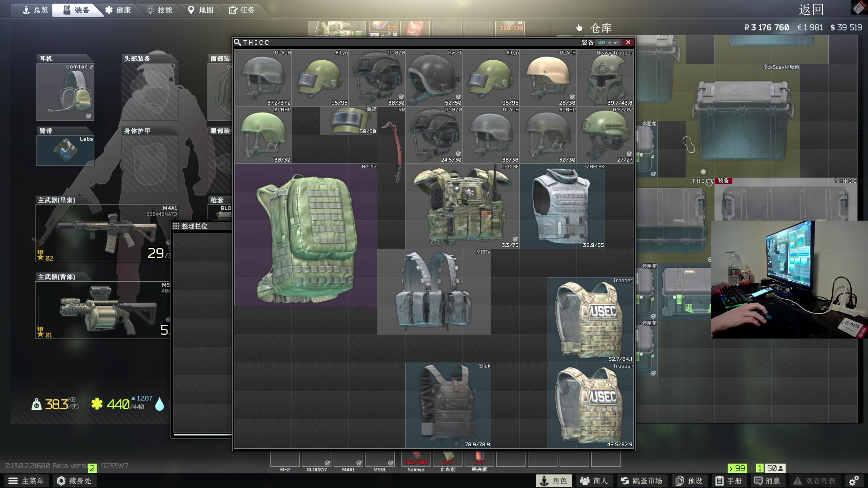Select the Rys-T helmet in the THICC case
This screenshot has width=868, height=488.
click(434, 78)
